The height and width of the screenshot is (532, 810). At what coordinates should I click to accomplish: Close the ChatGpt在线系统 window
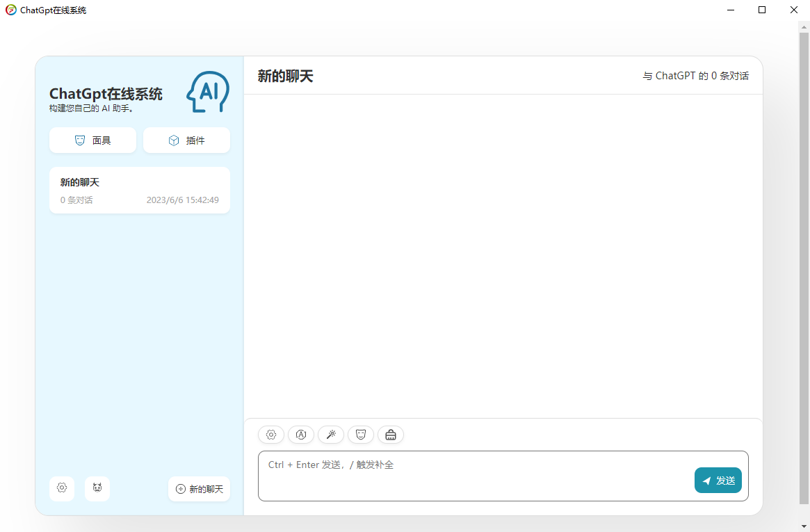click(794, 10)
